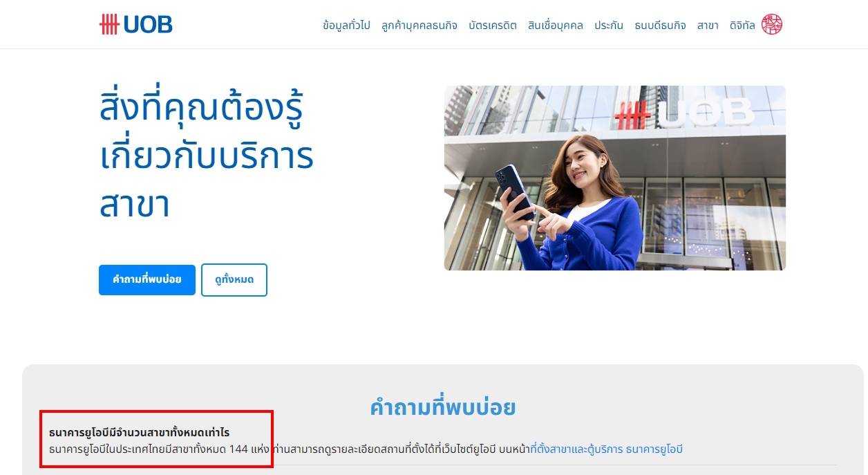Open the ธนบดีธนกิจ menu
Image resolution: width=868 pixels, height=475 pixels.
[x=660, y=26]
